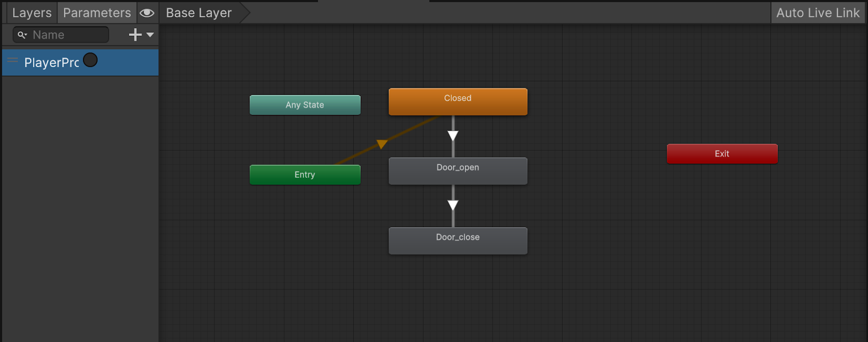Select transition arrow from Closed to Door_open
This screenshot has width=868, height=342.
[x=453, y=135]
